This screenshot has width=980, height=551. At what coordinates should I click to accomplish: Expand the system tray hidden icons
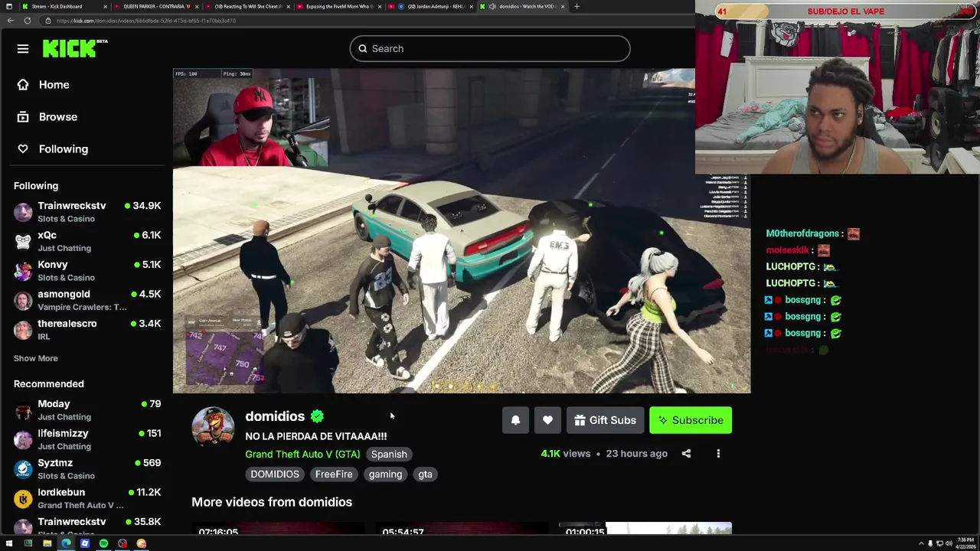(x=921, y=543)
